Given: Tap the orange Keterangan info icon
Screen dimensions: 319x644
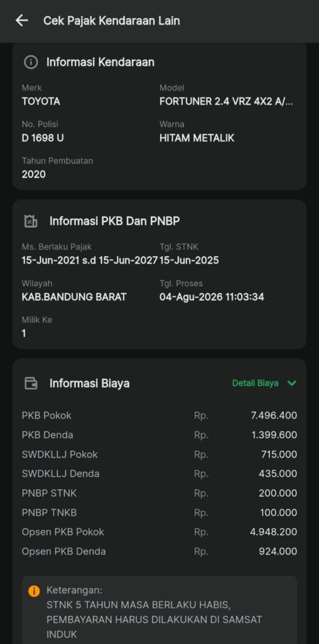Looking at the screenshot, I should point(34,591).
